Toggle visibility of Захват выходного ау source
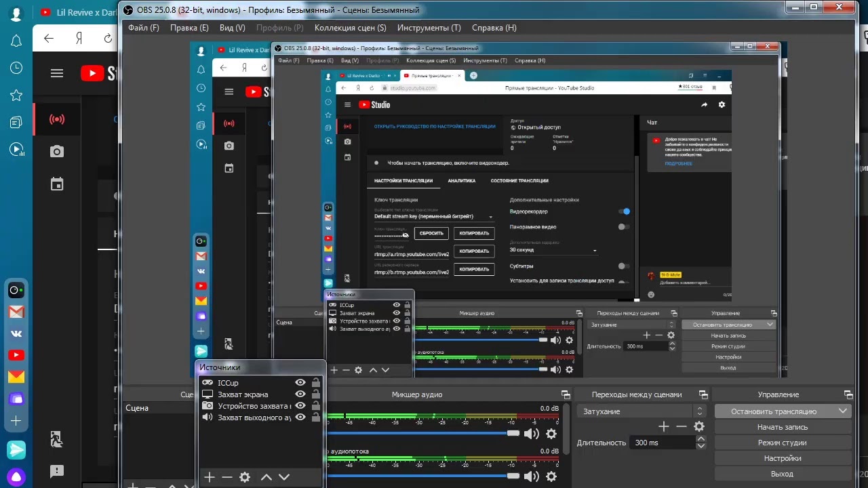 [x=300, y=418]
